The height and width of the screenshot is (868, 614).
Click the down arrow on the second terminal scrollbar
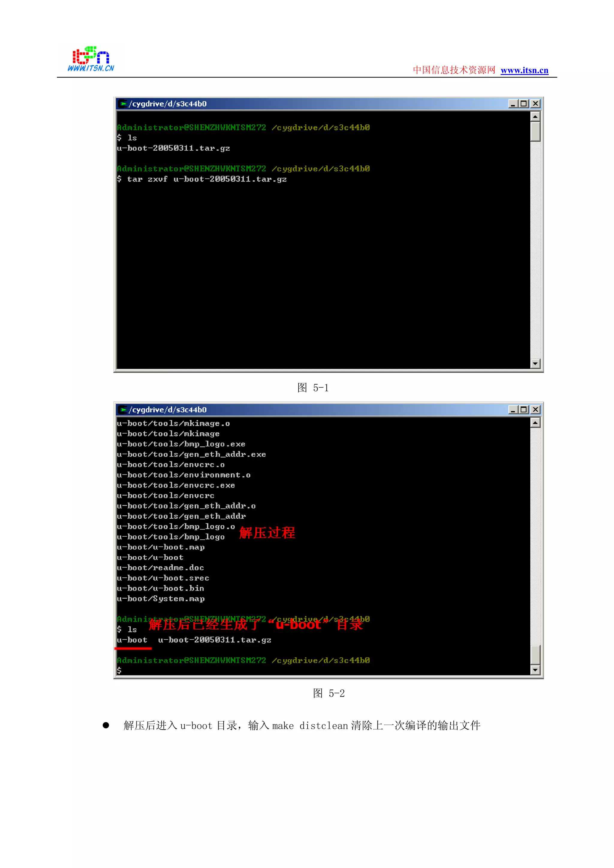[x=535, y=670]
